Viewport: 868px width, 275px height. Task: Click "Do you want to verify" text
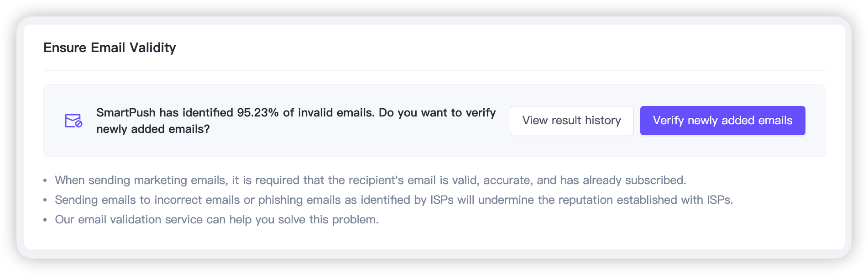click(x=437, y=113)
